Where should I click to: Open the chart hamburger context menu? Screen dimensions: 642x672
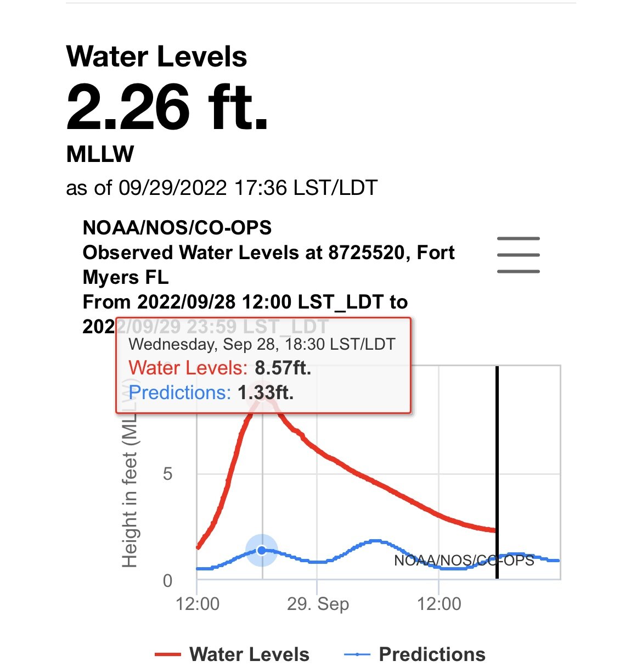[x=518, y=255]
